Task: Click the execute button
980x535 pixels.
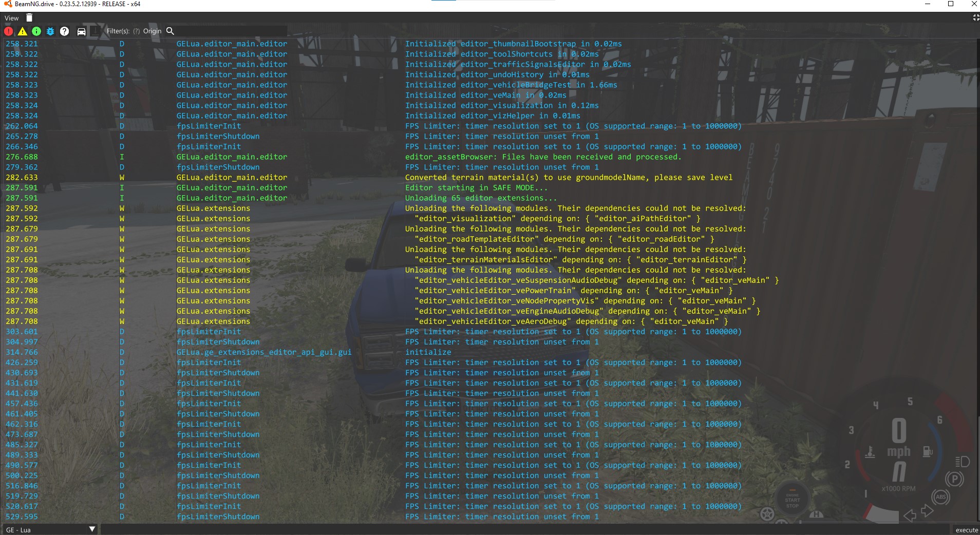Action: click(x=966, y=530)
